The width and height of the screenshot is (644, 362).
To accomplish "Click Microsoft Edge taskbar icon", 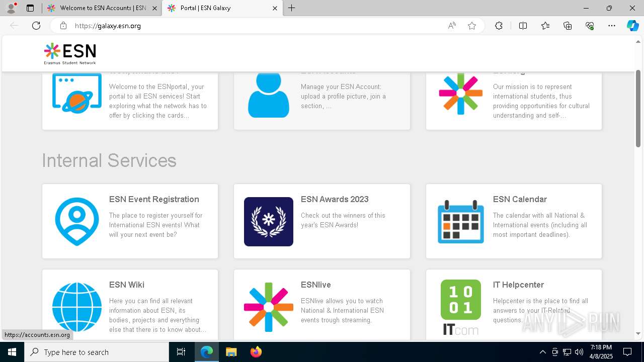I will [x=207, y=352].
